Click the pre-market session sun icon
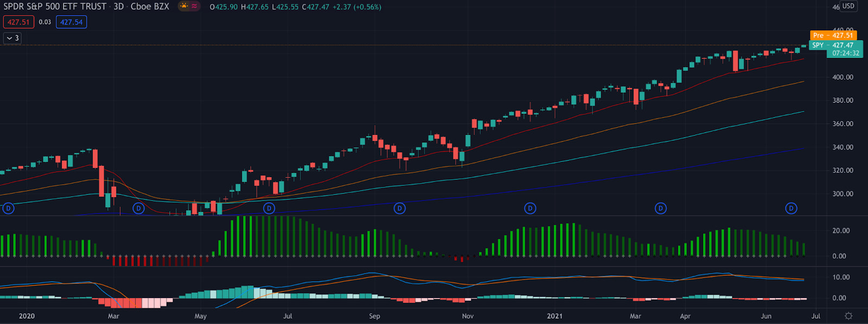The image size is (868, 324). tap(184, 7)
